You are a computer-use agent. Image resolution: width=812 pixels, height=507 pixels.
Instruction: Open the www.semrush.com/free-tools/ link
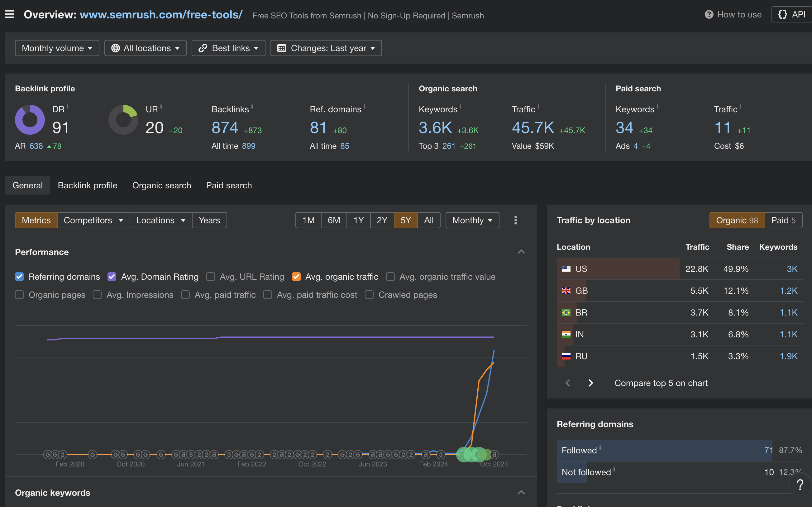161,14
